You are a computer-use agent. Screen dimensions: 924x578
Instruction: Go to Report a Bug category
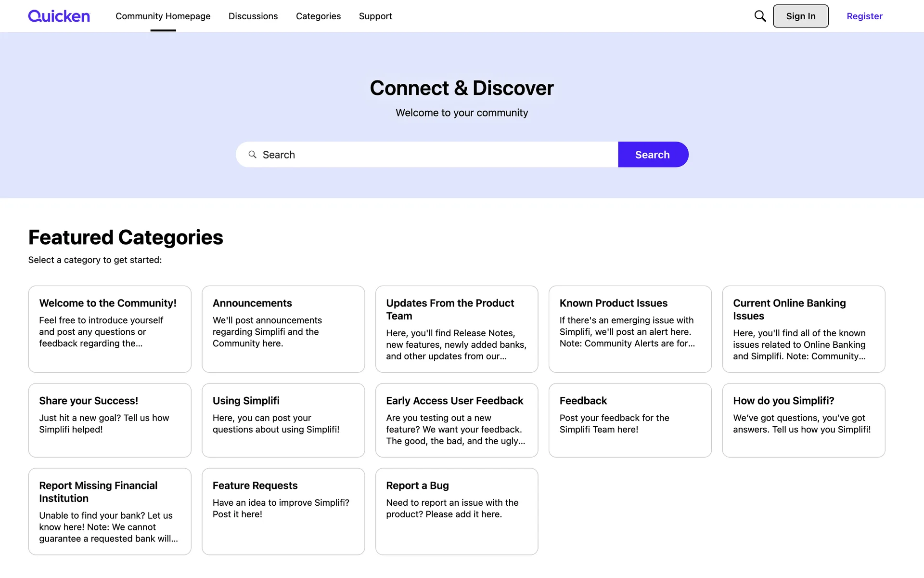456,511
